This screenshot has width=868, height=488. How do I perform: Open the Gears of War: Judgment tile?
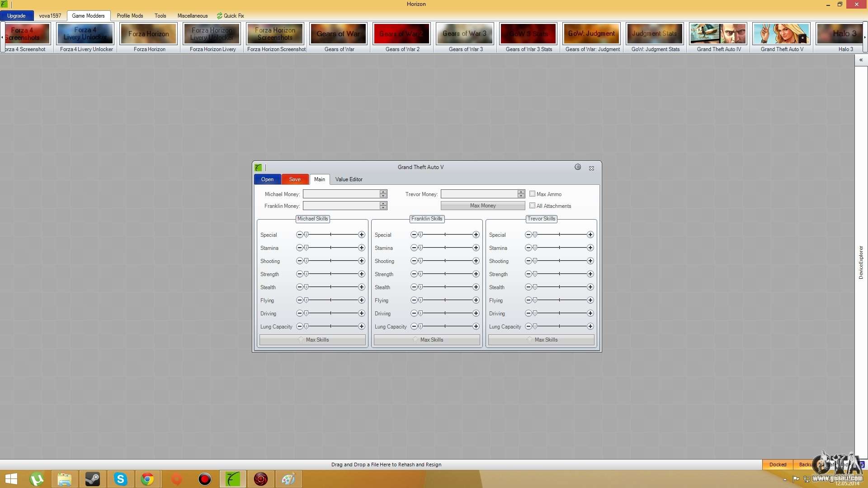click(x=592, y=38)
